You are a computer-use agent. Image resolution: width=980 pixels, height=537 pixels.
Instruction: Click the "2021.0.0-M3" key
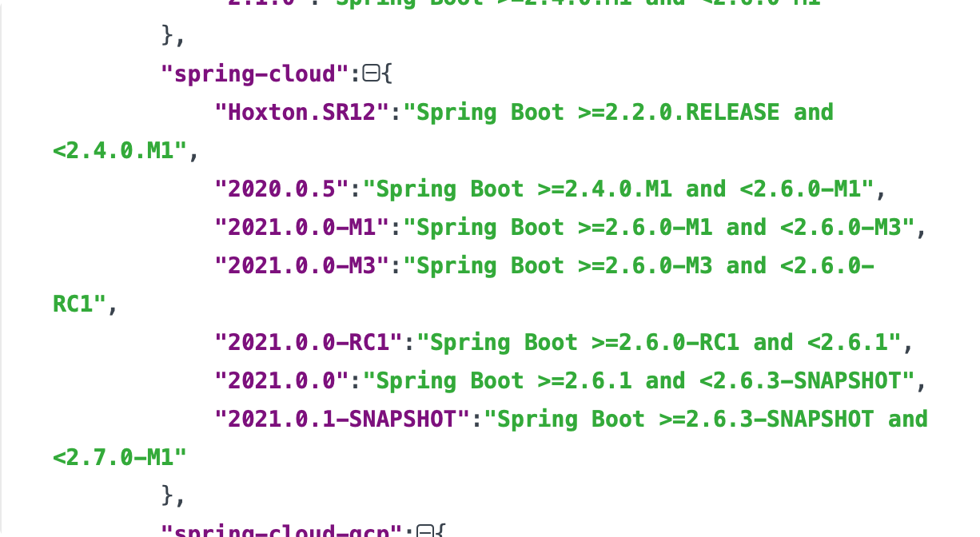[301, 266]
